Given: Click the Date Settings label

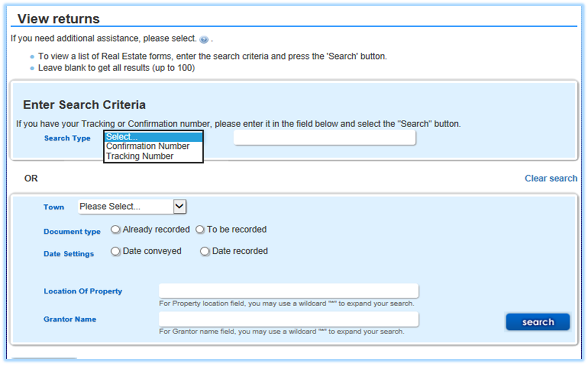Looking at the screenshot, I should pos(69,254).
